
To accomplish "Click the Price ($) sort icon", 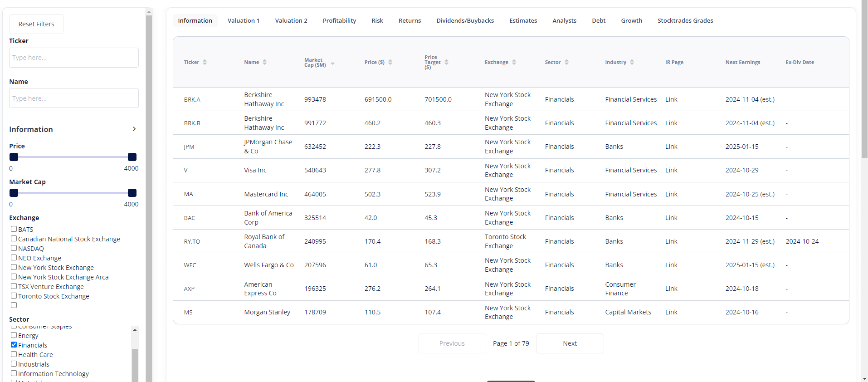I will [x=390, y=62].
